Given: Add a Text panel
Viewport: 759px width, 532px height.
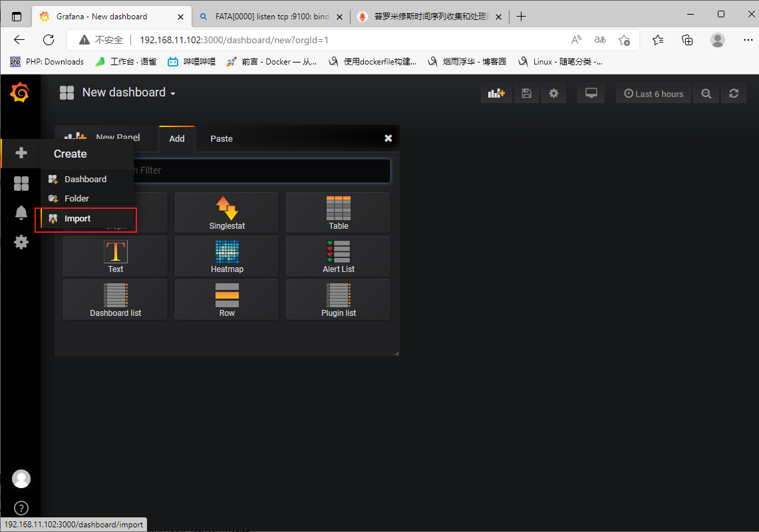Looking at the screenshot, I should click(x=115, y=256).
